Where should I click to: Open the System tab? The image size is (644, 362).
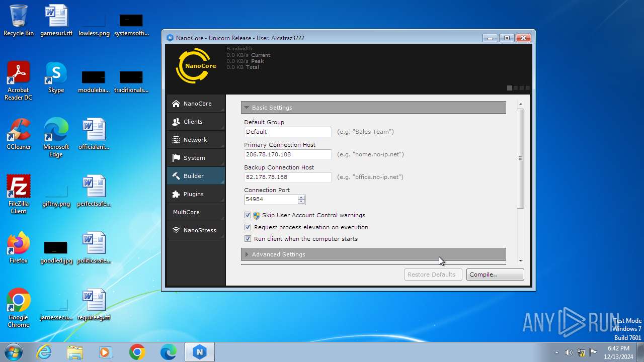pos(196,158)
